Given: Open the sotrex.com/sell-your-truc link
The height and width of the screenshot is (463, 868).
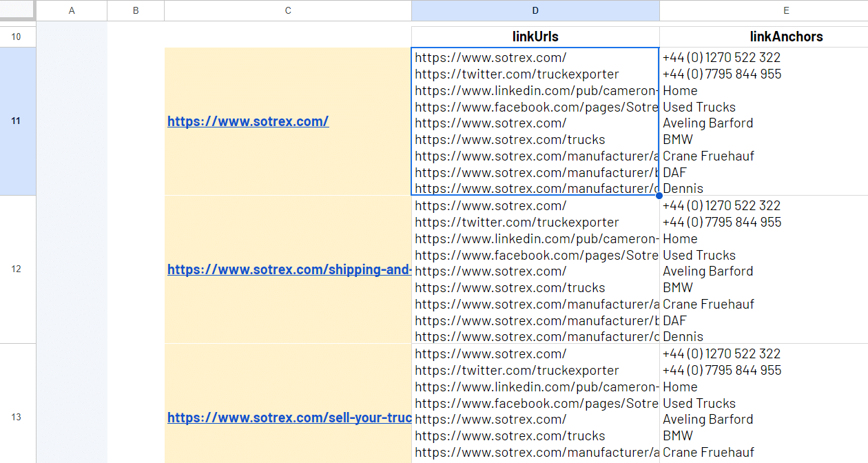Looking at the screenshot, I should click(289, 418).
